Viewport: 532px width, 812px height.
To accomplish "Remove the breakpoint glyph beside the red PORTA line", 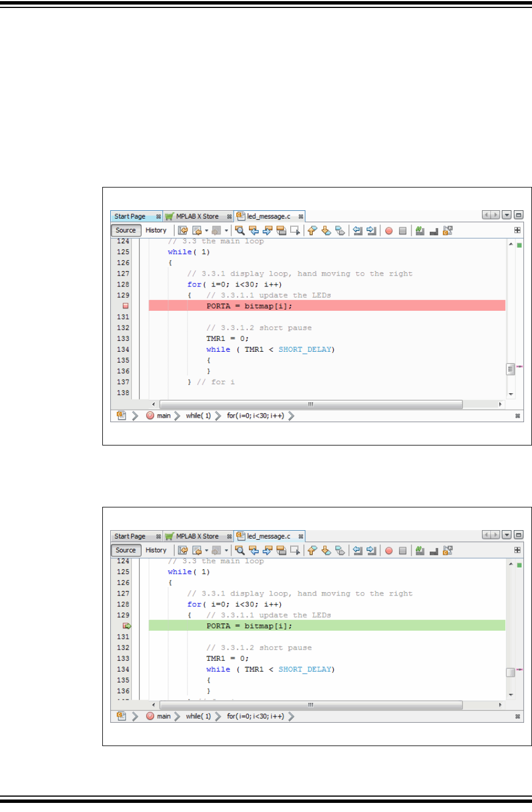I will point(126,306).
